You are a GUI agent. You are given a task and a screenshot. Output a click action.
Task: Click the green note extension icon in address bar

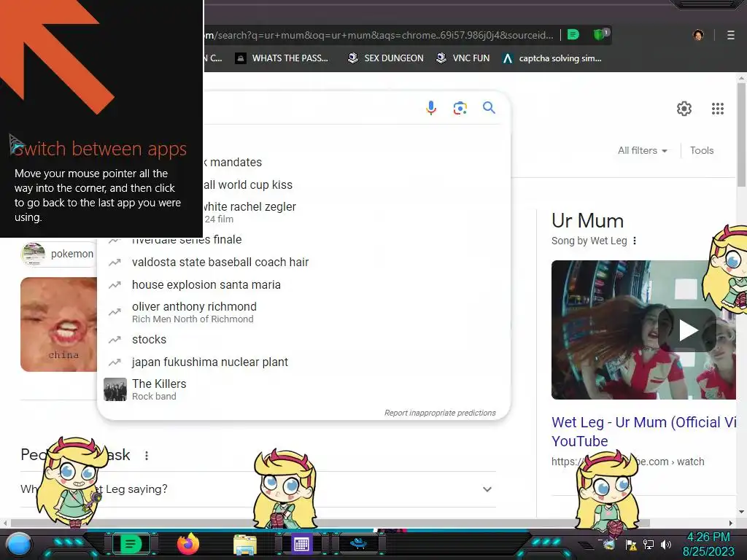(x=573, y=35)
